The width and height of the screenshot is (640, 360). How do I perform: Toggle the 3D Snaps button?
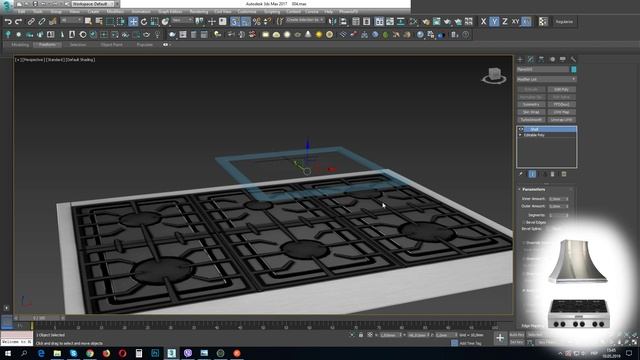pos(235,22)
